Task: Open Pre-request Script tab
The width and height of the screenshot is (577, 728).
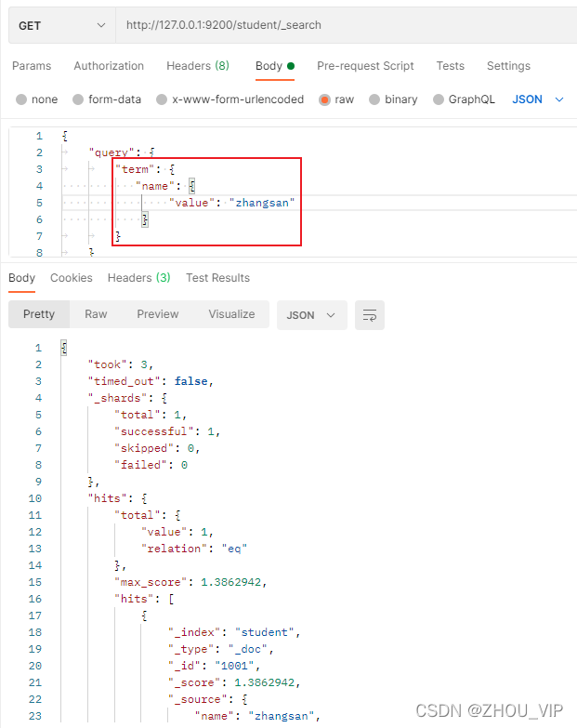Action: (365, 66)
